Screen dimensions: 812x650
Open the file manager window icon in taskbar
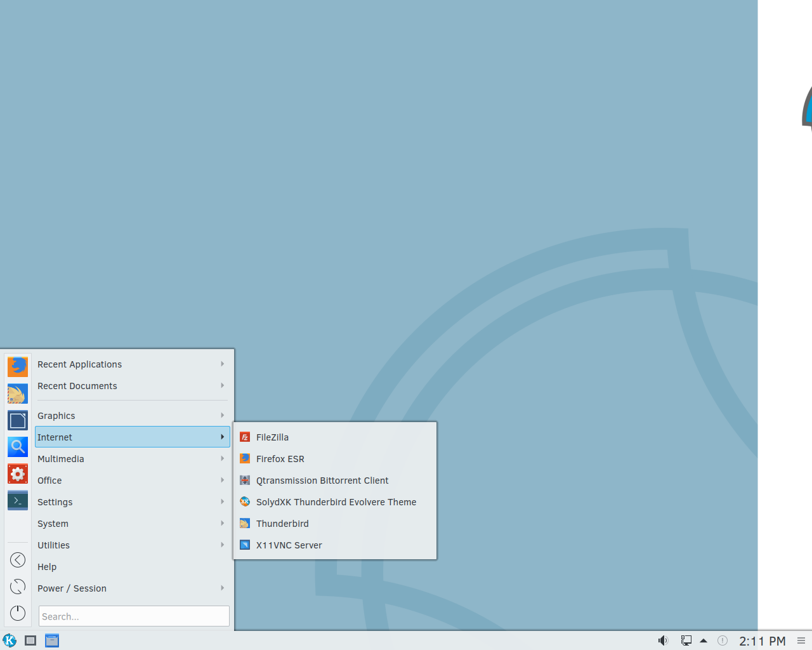coord(52,640)
